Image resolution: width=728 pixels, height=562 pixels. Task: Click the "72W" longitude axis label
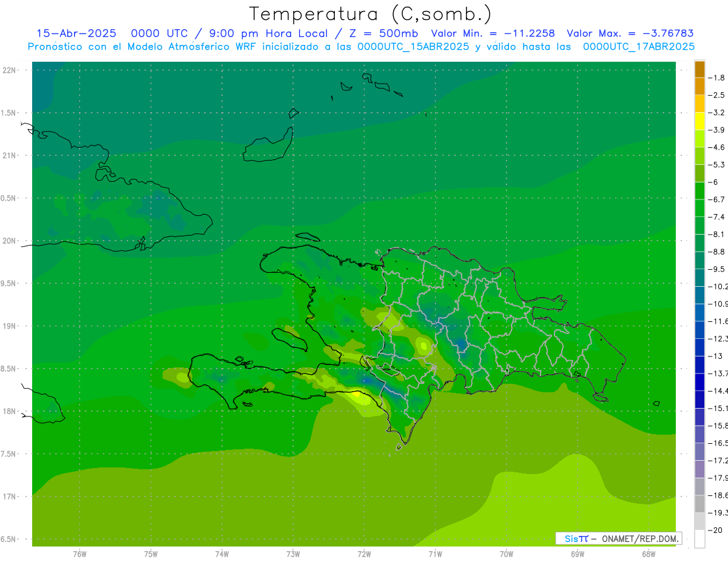364,554
